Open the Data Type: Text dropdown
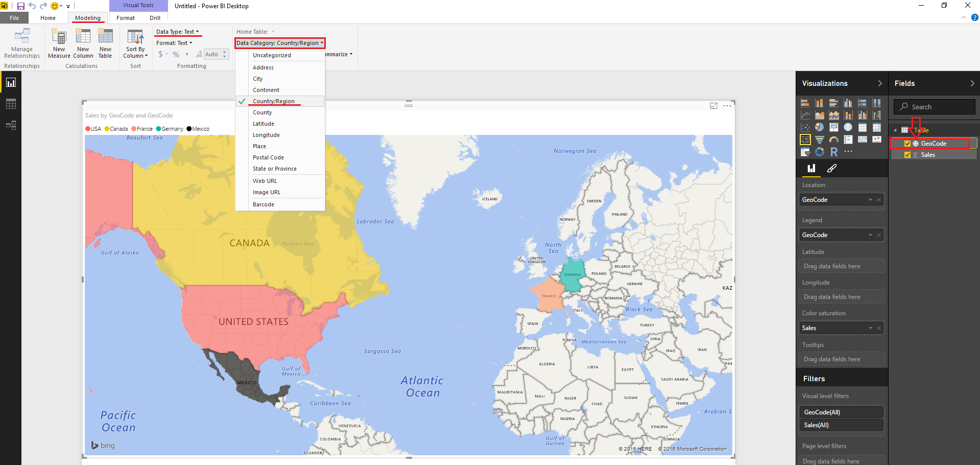 point(178,32)
